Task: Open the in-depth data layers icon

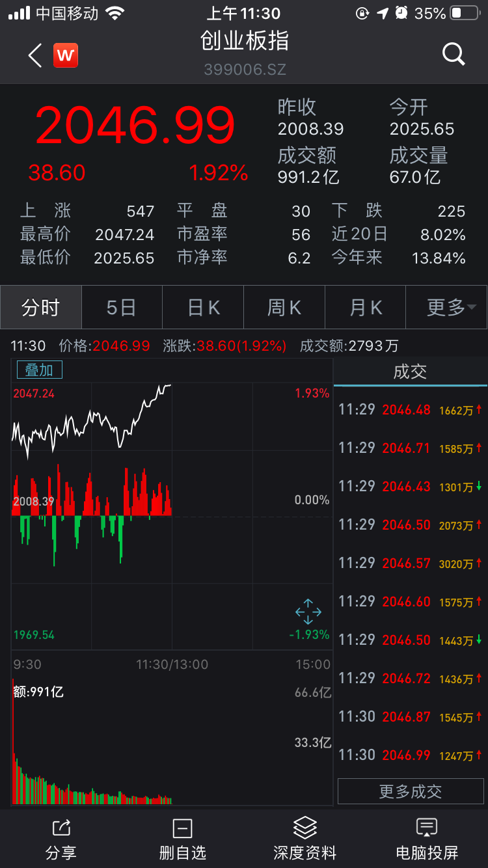Action: coord(305,828)
